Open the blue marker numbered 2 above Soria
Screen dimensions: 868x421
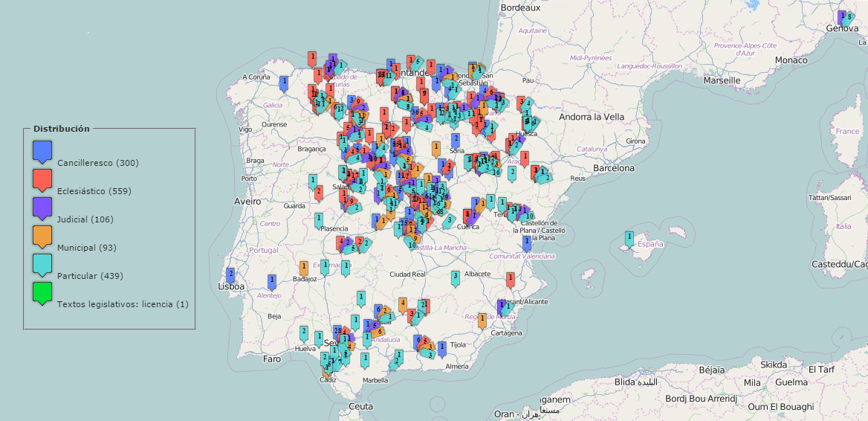[456, 140]
